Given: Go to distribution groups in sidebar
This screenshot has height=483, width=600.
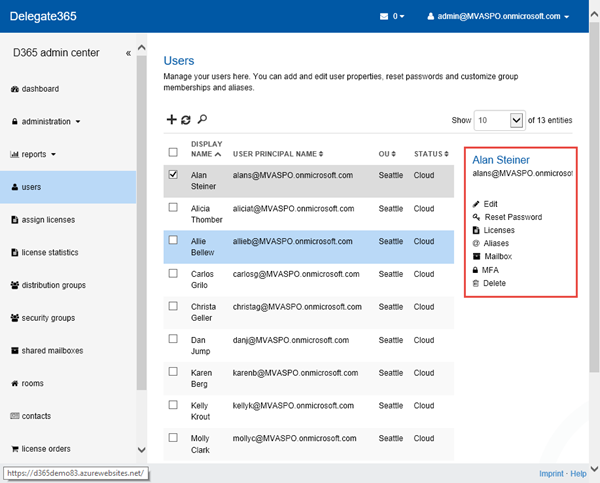Looking at the screenshot, I should [53, 286].
